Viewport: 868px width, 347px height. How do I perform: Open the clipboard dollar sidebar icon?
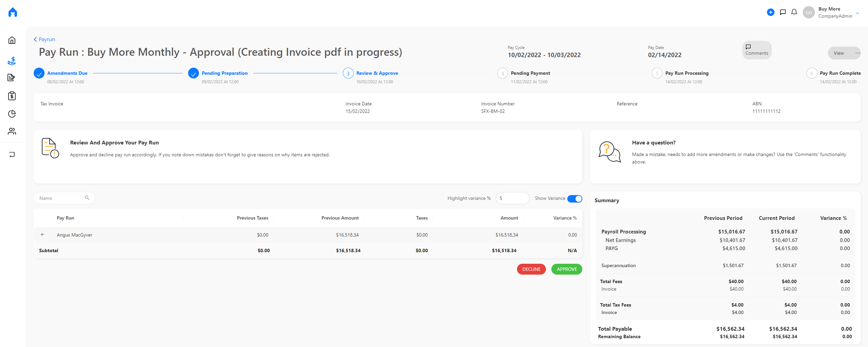click(x=12, y=96)
